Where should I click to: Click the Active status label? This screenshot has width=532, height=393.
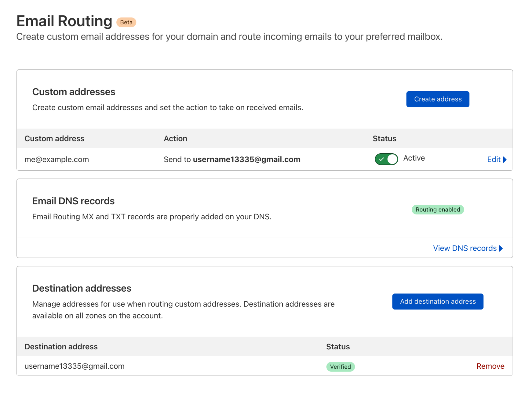click(x=414, y=158)
